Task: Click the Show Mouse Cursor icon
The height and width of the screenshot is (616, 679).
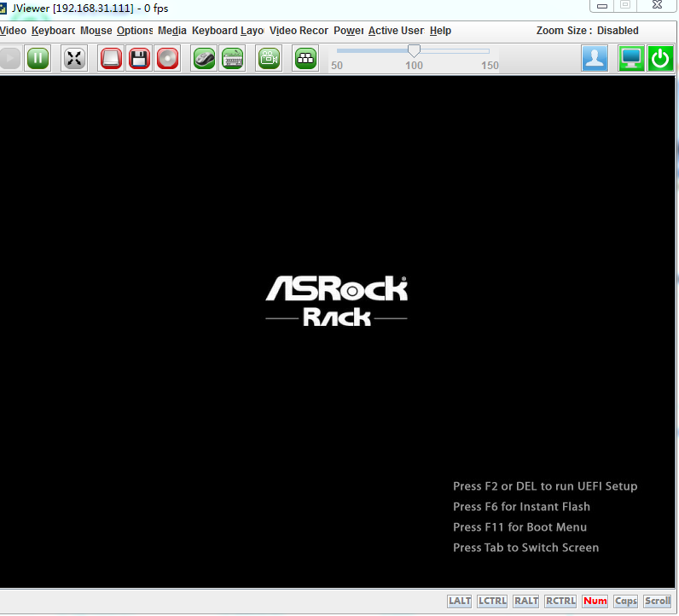Action: pyautogui.click(x=203, y=58)
